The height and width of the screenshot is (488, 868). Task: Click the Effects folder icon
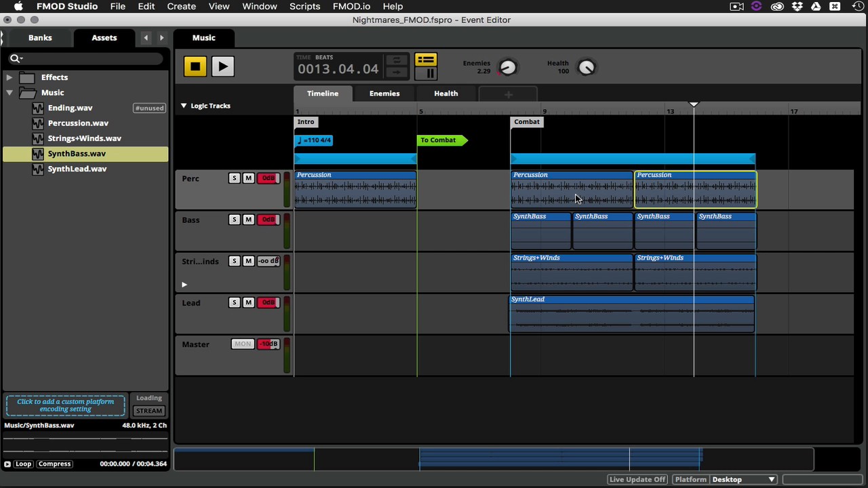[x=27, y=77]
